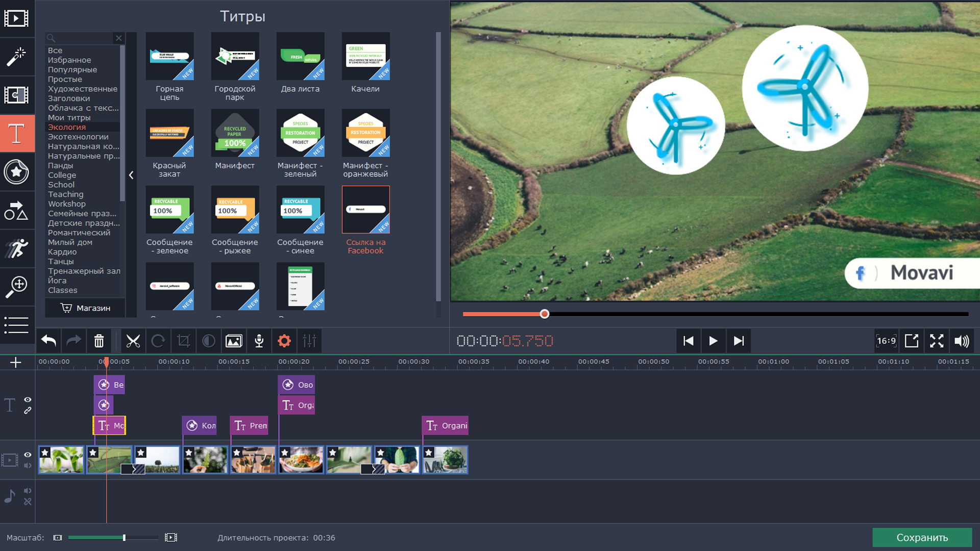Screen dimensions: 980x551
Task: Toggle video track visibility eye
Action: click(28, 455)
